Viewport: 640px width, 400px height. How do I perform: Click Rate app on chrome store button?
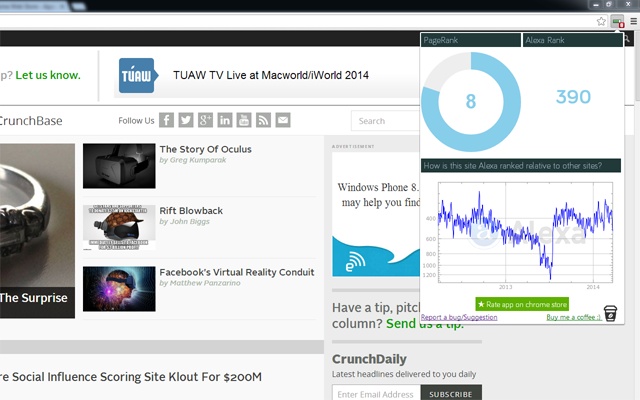[x=522, y=304]
